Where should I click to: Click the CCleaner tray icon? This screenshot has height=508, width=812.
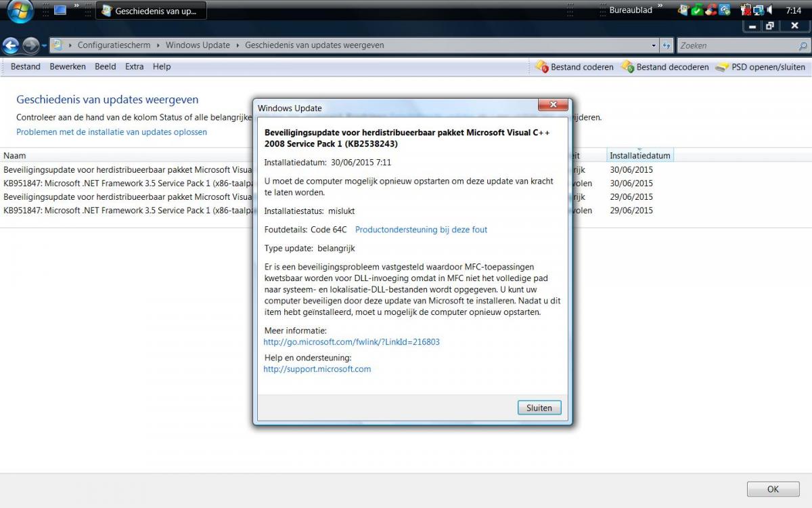710,10
